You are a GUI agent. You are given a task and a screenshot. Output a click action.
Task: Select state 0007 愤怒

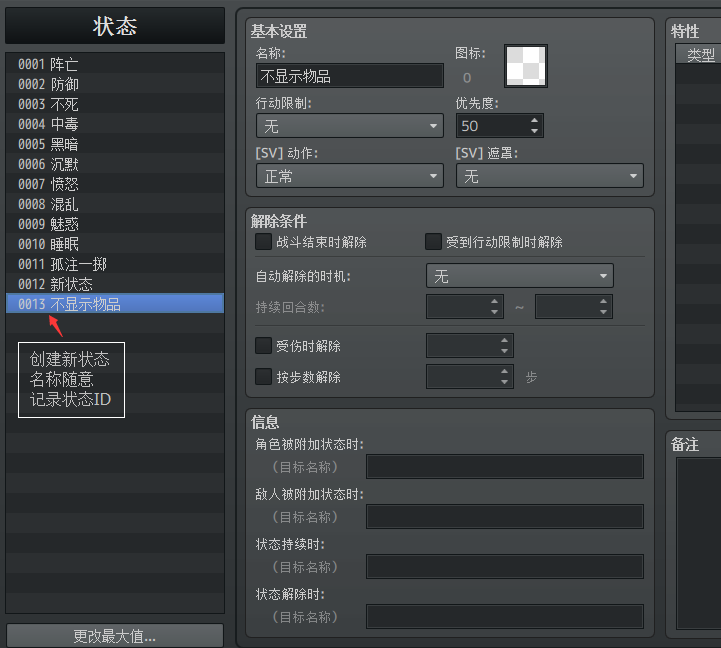115,184
